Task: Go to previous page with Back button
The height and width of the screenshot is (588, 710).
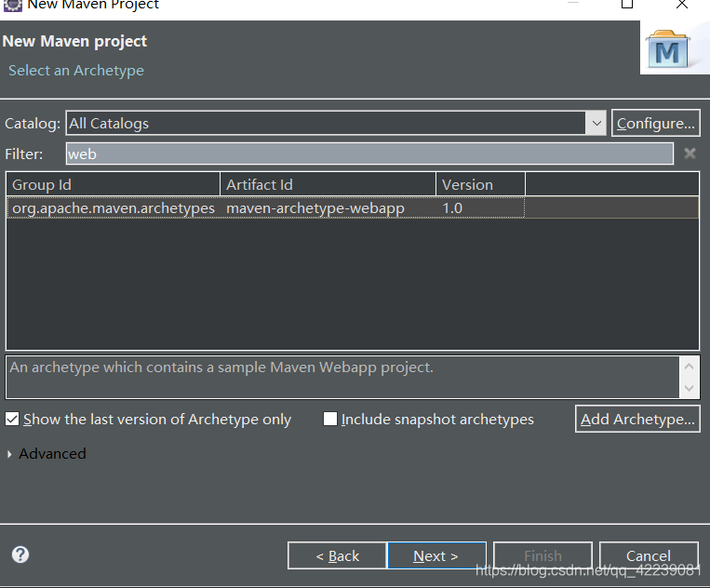Action: tap(337, 555)
